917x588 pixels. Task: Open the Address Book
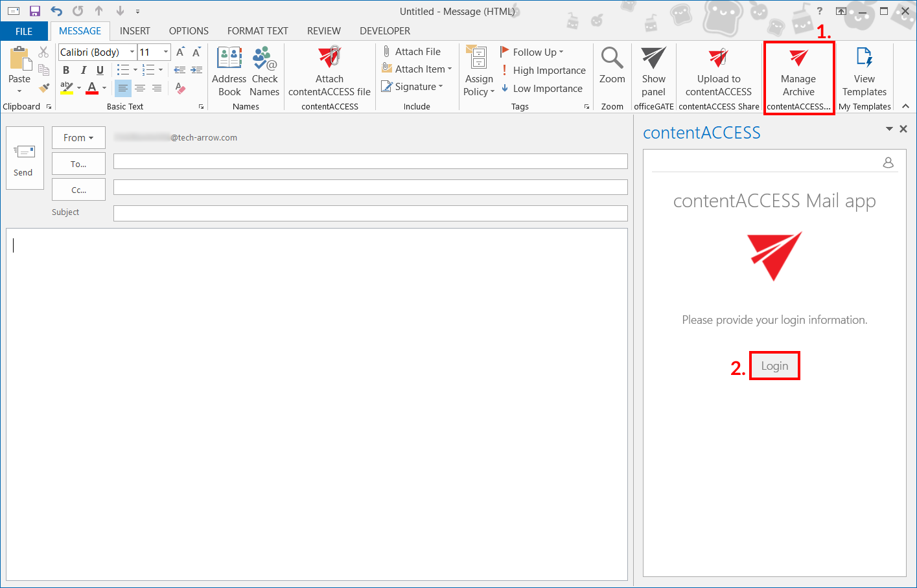tap(229, 71)
